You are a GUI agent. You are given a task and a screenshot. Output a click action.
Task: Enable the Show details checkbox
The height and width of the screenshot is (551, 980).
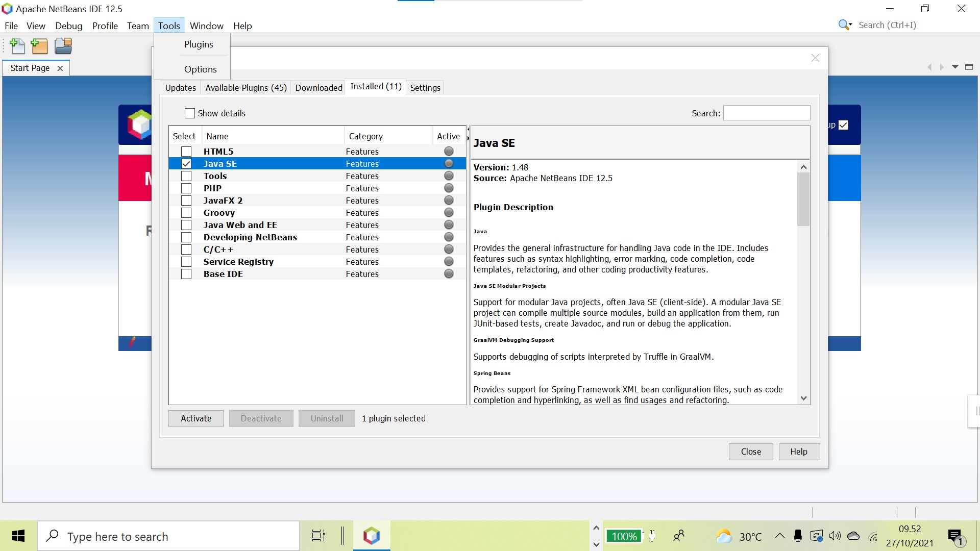(189, 113)
